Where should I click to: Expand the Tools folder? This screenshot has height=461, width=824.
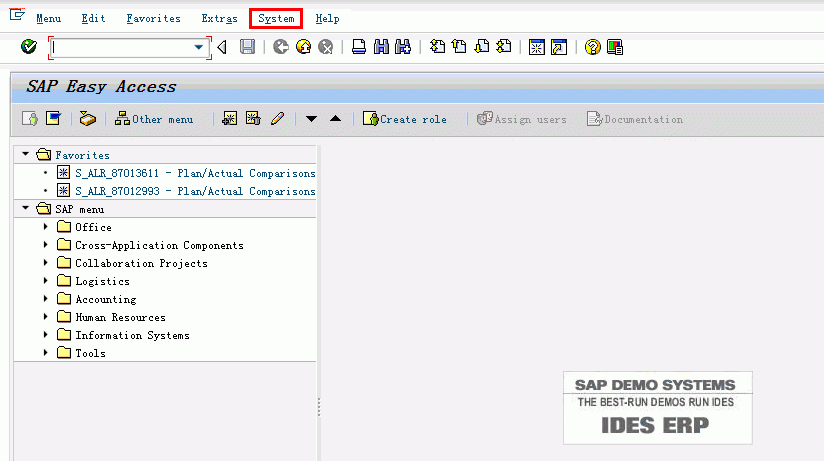point(46,353)
